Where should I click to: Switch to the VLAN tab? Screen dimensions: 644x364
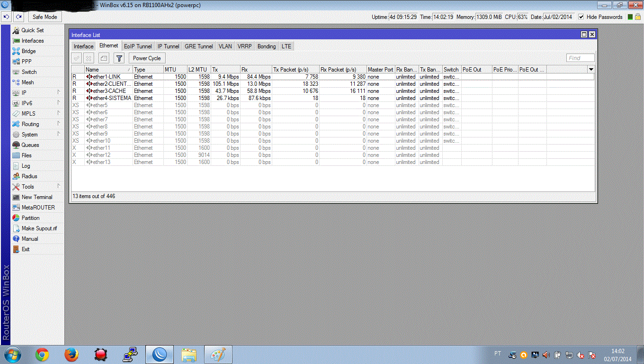tap(225, 46)
